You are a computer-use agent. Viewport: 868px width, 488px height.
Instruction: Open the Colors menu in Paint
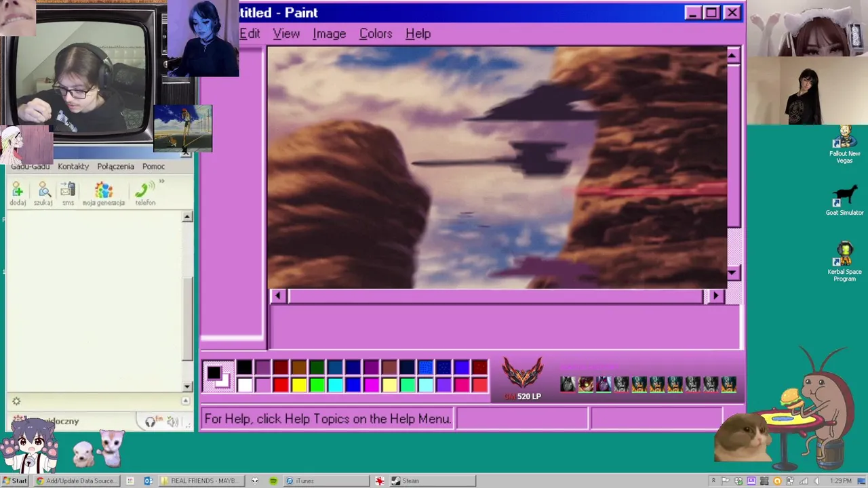376,33
